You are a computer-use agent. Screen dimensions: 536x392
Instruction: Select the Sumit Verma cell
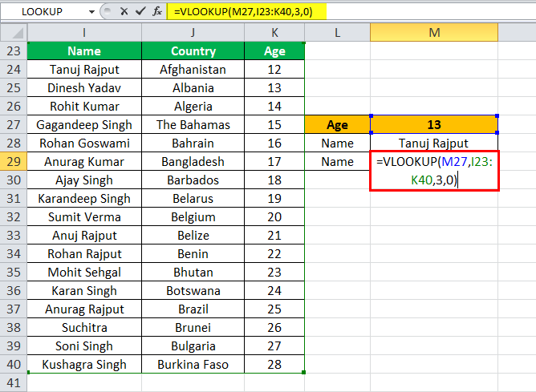84,216
